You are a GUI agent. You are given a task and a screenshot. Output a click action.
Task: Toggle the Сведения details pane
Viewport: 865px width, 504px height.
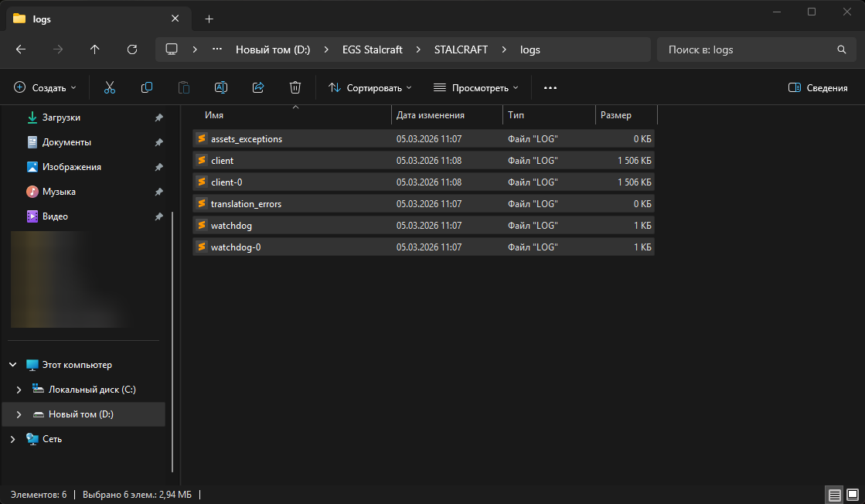coord(818,88)
